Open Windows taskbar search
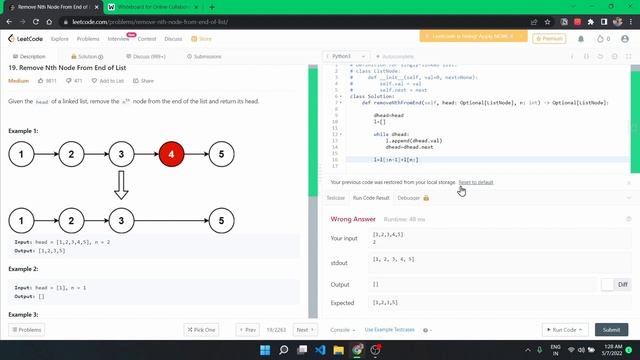This screenshot has width=640, height=360. (x=283, y=350)
